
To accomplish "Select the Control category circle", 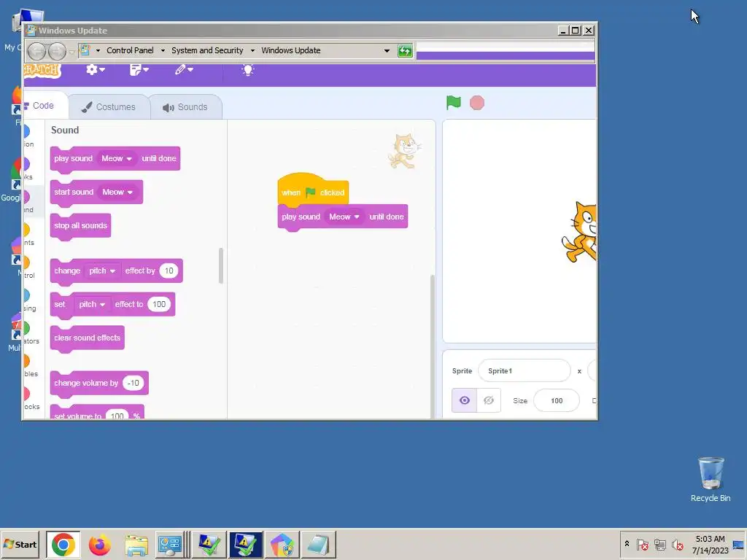I will click(26, 262).
